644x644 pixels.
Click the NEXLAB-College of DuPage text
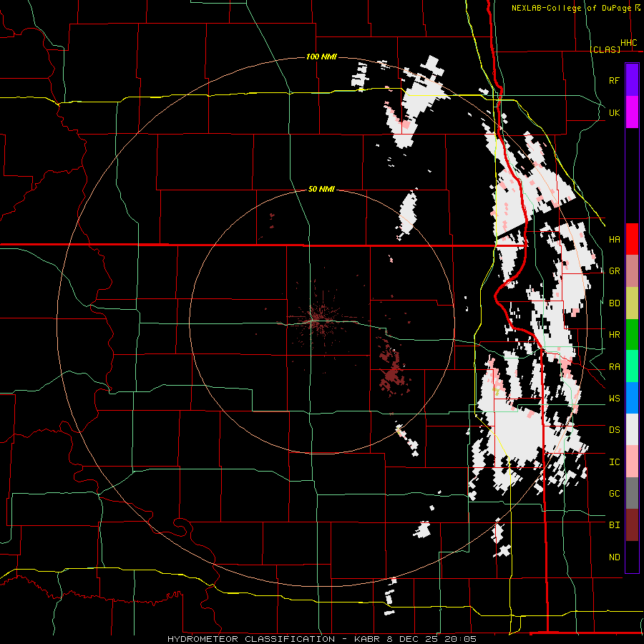[x=571, y=8]
